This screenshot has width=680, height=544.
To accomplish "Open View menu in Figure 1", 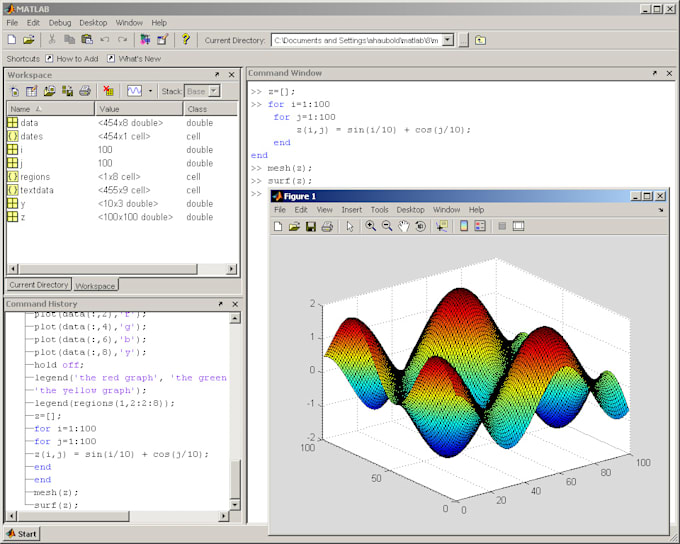I will click(x=324, y=210).
